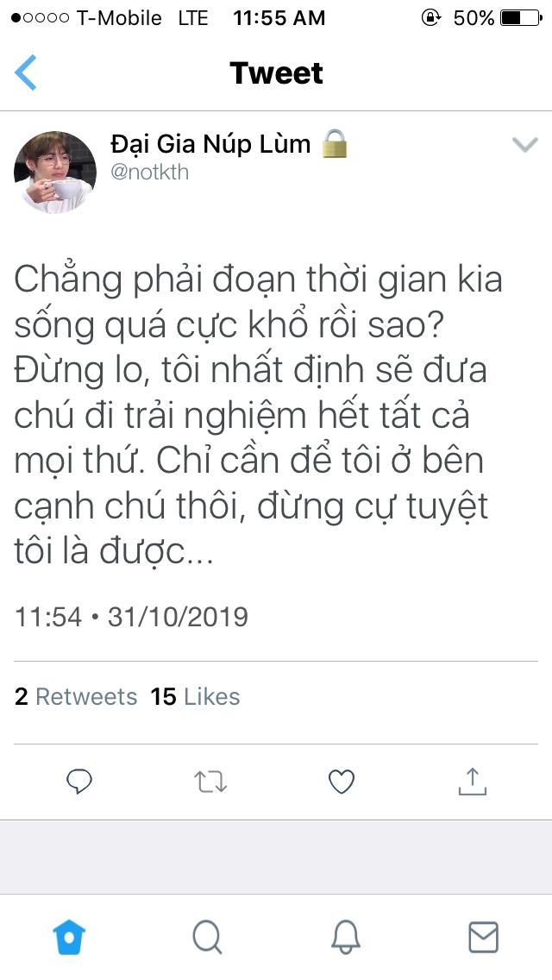Open the Notifications bell tab
552x980 pixels.
point(346,936)
